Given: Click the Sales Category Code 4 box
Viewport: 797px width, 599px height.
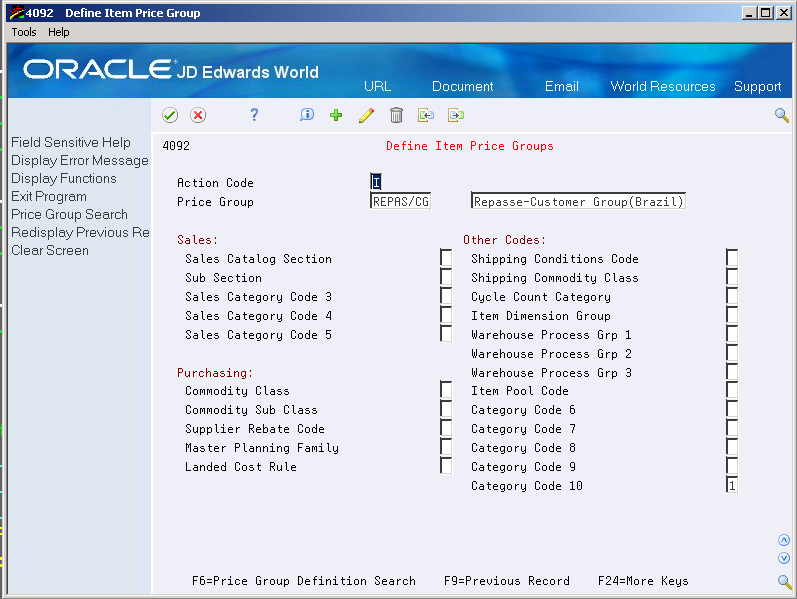Looking at the screenshot, I should tap(446, 315).
